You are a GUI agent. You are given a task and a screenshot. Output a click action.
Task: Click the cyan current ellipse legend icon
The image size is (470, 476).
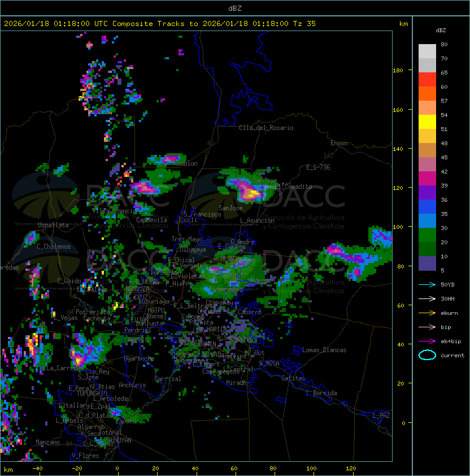(427, 355)
